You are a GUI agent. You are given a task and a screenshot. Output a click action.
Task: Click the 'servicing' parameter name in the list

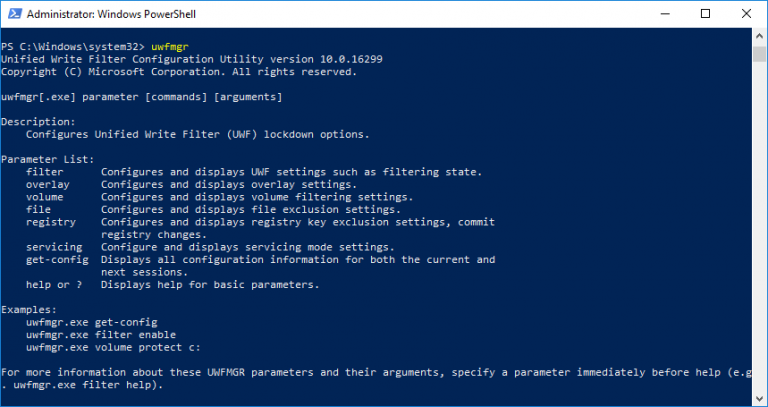54,247
